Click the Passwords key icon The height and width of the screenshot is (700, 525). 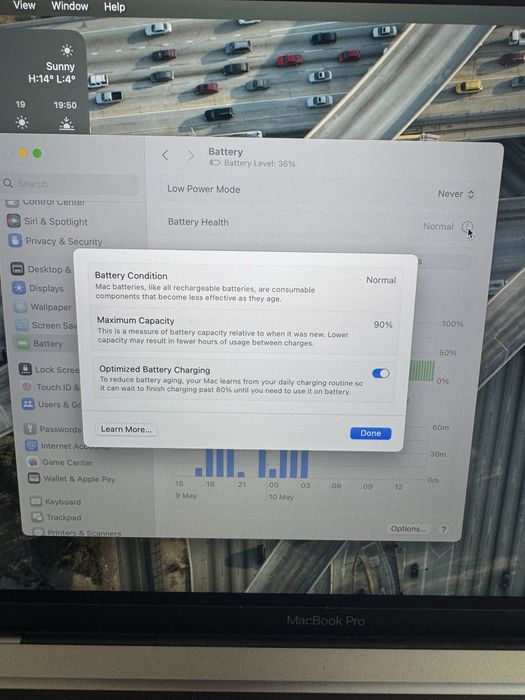(x=30, y=429)
